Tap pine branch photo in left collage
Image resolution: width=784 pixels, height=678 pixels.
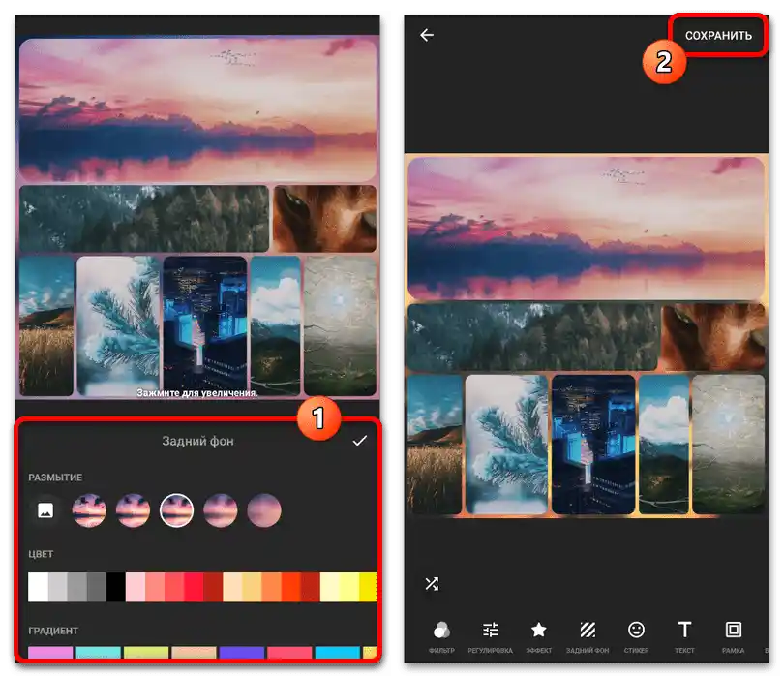point(118,325)
